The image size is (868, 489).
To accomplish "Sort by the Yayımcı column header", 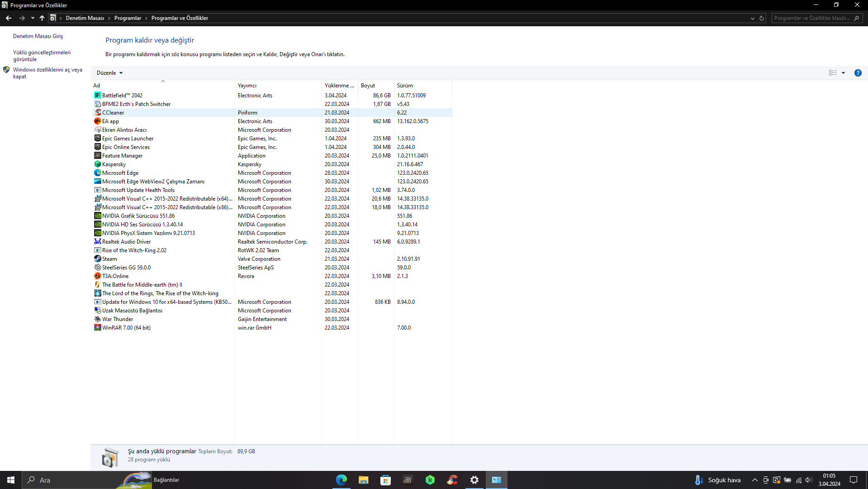I will point(278,86).
